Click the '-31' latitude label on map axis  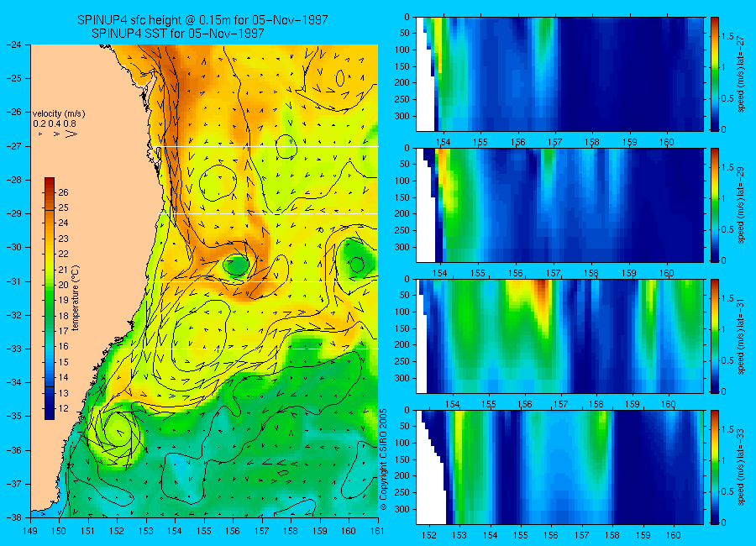click(x=15, y=281)
